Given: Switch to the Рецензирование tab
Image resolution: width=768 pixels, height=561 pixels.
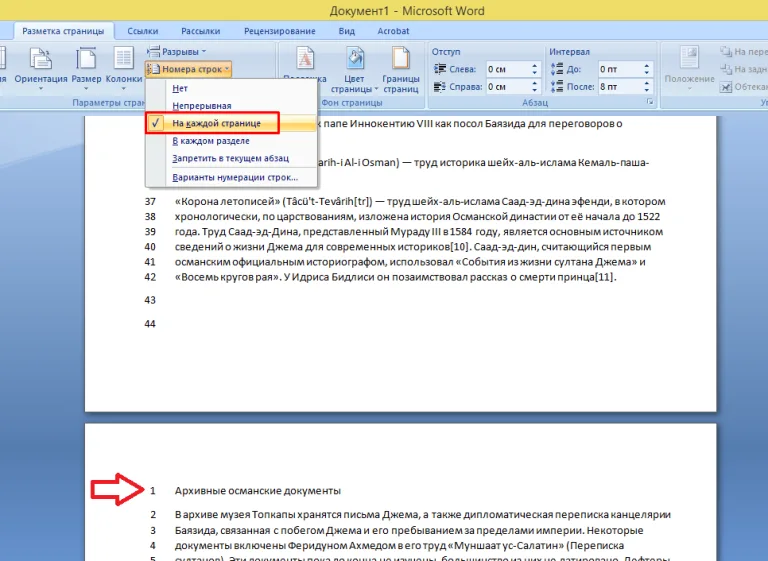Looking at the screenshot, I should 280,31.
